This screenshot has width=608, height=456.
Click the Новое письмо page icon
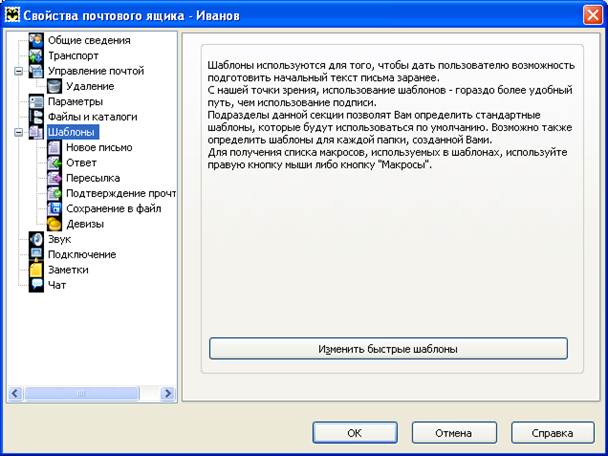tap(54, 147)
